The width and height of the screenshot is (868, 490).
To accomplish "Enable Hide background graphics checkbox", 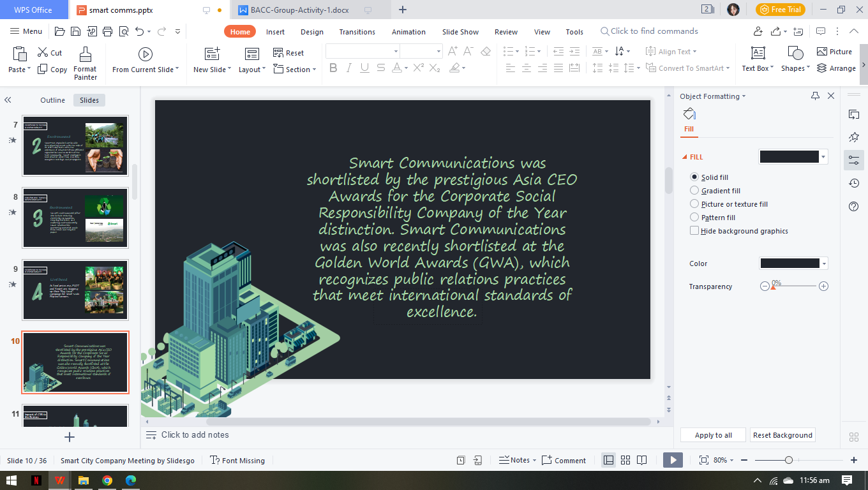I will 694,231.
